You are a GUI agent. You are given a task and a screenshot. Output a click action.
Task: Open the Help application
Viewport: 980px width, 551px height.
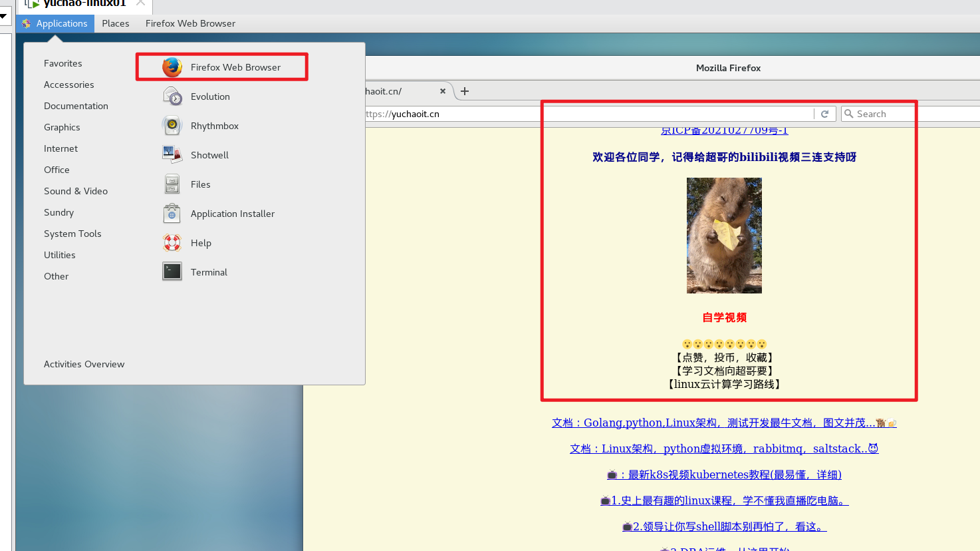tap(200, 243)
